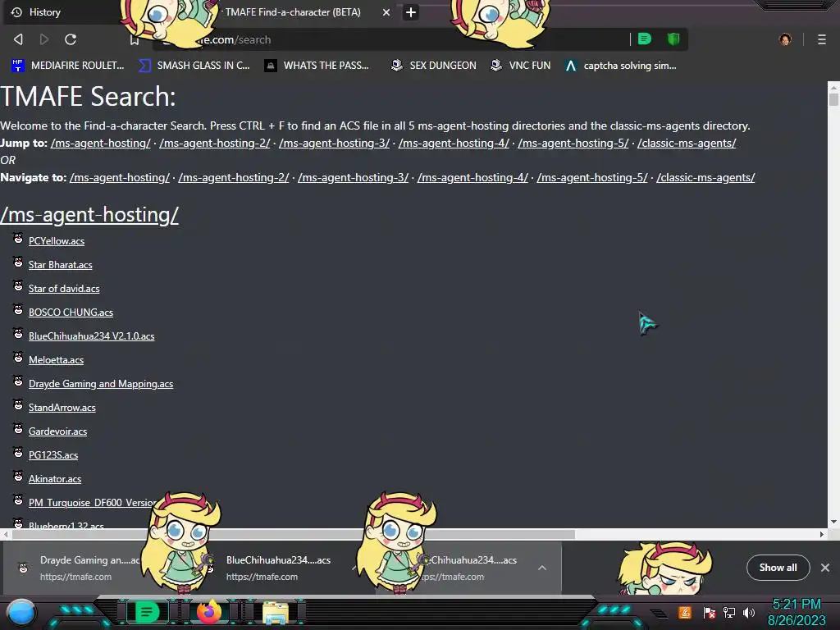Expand options chevron for BlueChihuahua234 download
840x630 pixels.
(542, 568)
